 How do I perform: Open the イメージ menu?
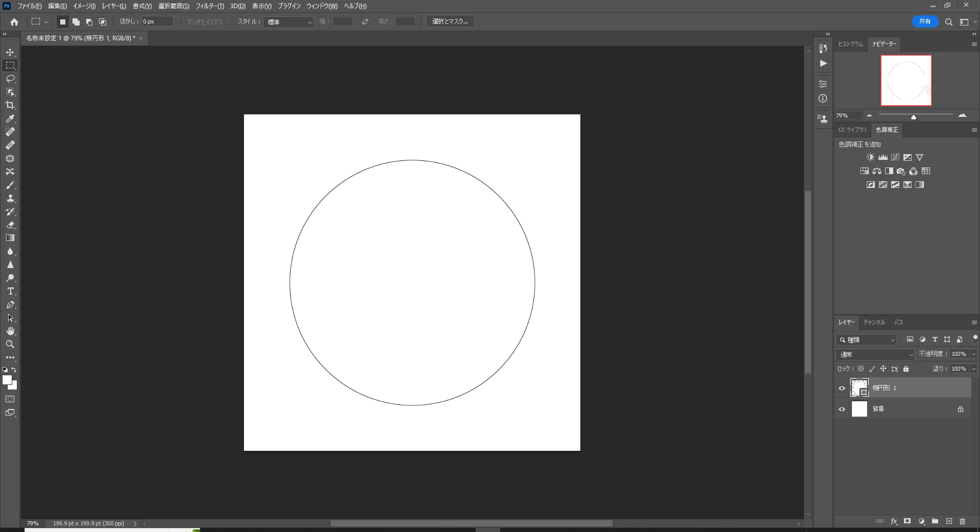tap(84, 6)
